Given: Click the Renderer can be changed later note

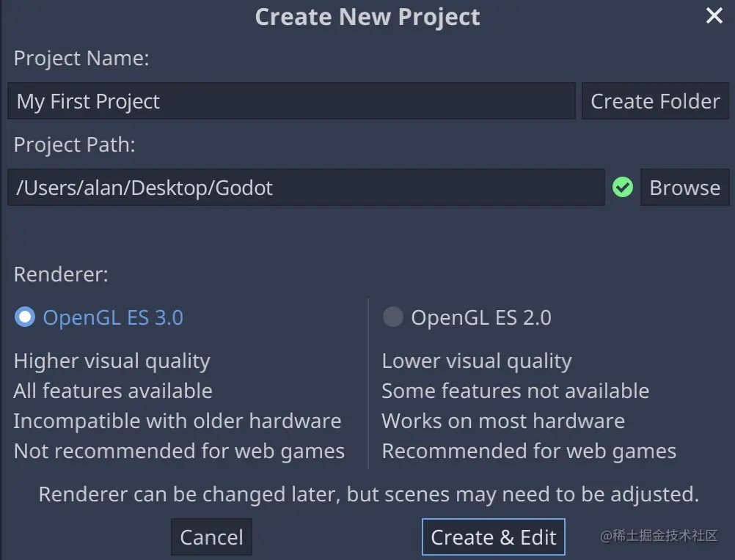Looking at the screenshot, I should pos(368,495).
